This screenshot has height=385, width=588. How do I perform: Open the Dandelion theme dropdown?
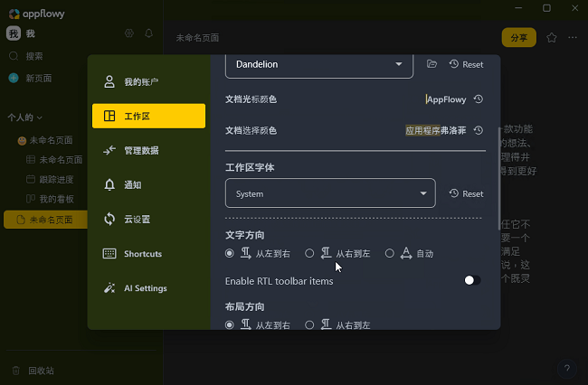point(319,66)
